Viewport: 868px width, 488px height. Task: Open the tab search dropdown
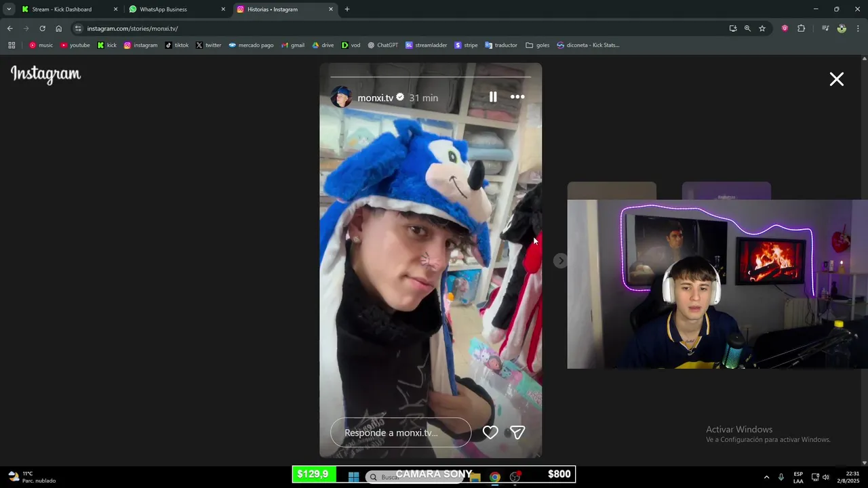(9, 9)
